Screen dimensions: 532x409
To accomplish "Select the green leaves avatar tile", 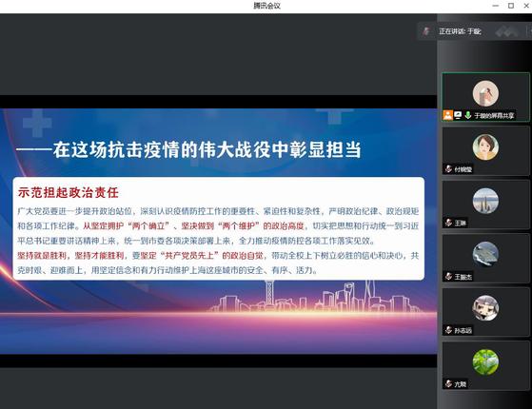I will [x=485, y=361].
